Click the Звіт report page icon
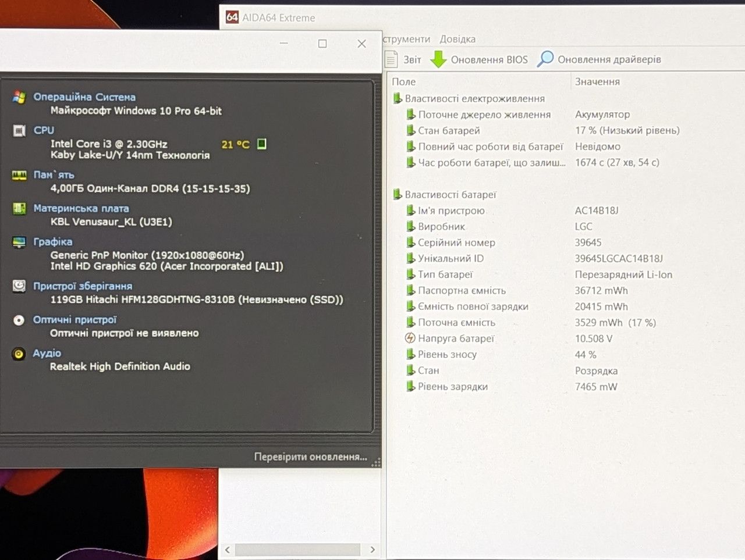Screen dimensions: 745x560 (392, 59)
